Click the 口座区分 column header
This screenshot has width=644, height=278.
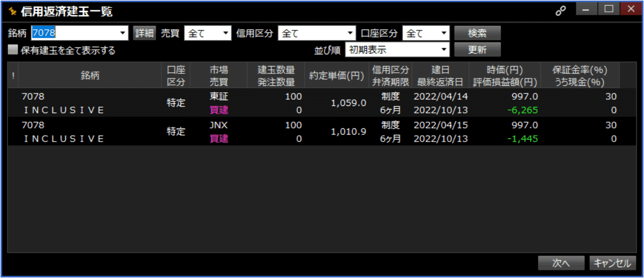(176, 75)
